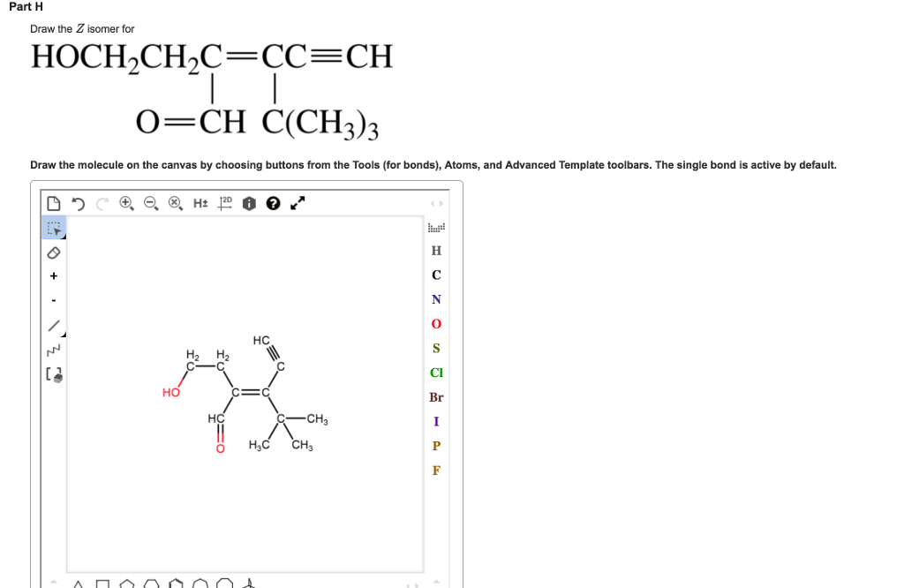Image resolution: width=904 pixels, height=588 pixels.
Task: Open the Clean 2D tool
Action: point(224,202)
